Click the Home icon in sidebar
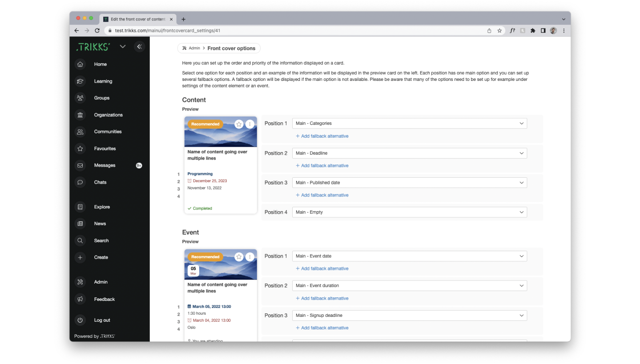The image size is (640, 364). [80, 64]
